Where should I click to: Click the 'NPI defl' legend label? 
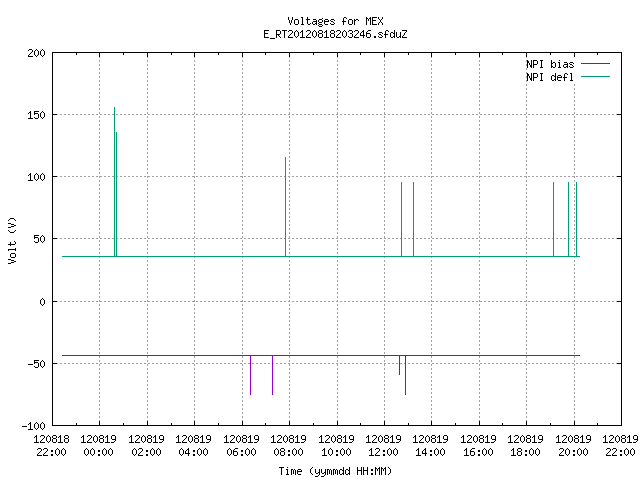click(550, 77)
